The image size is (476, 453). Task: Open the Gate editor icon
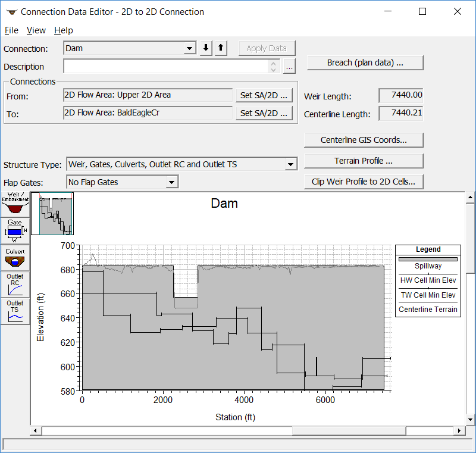coord(15,230)
